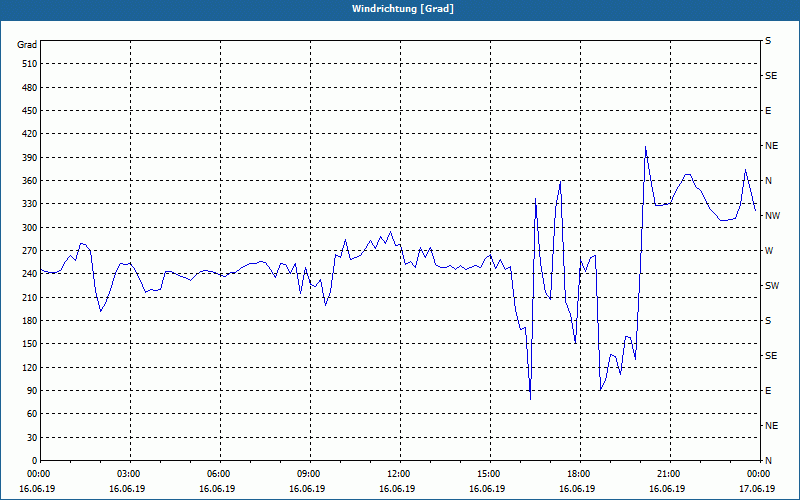Pick the '12:00' time axis label
800x500 pixels.
pos(399,473)
